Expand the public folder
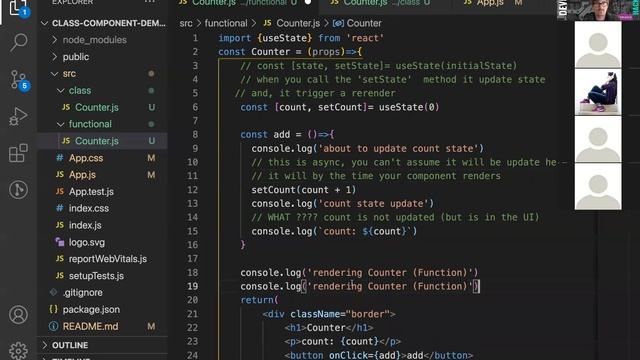This screenshot has width=640, height=360. (x=76, y=57)
